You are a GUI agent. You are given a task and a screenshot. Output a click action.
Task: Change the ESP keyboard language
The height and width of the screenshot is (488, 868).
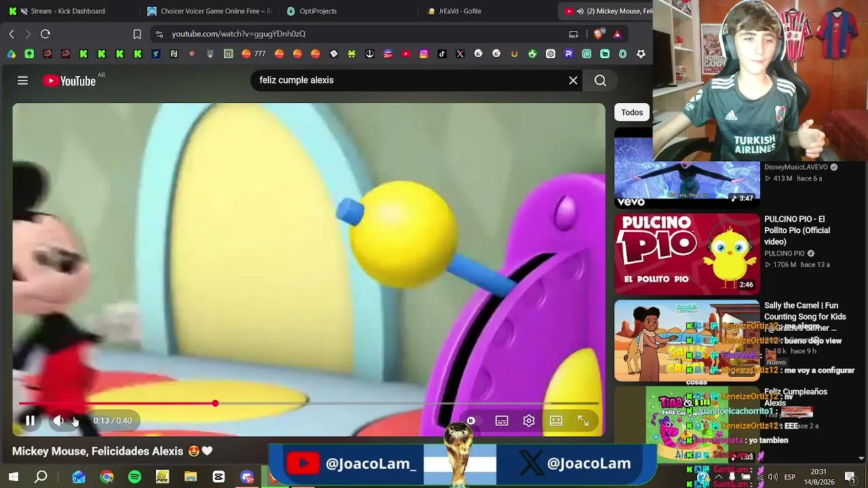[x=789, y=477]
